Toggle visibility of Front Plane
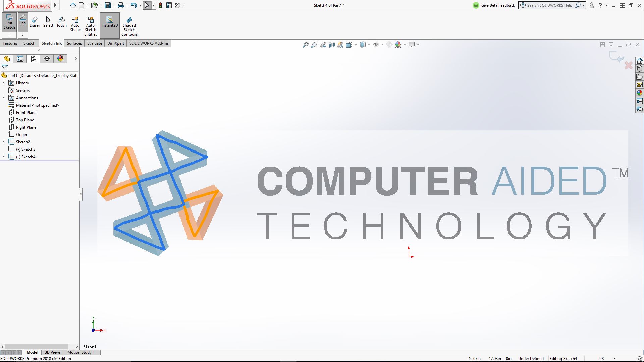The image size is (644, 362). coord(25,112)
